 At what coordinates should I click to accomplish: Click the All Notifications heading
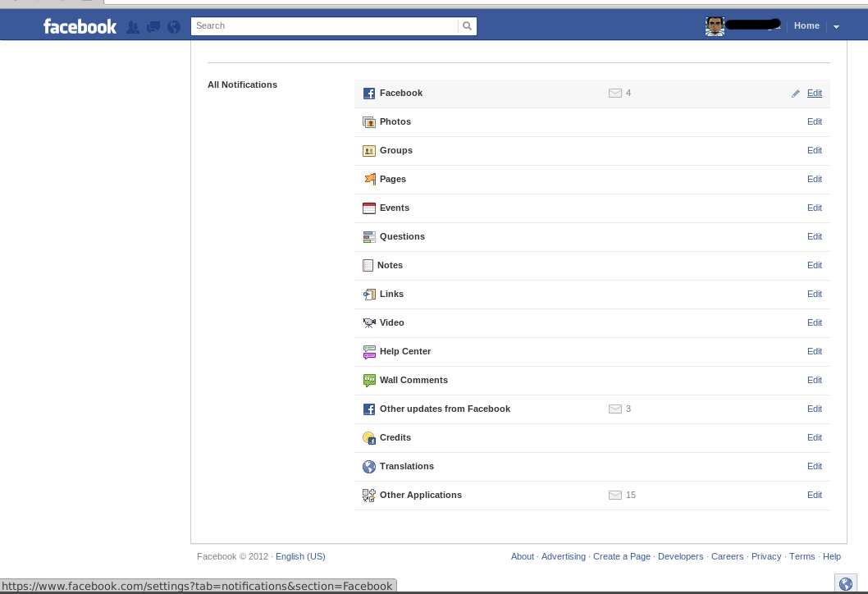[243, 85]
